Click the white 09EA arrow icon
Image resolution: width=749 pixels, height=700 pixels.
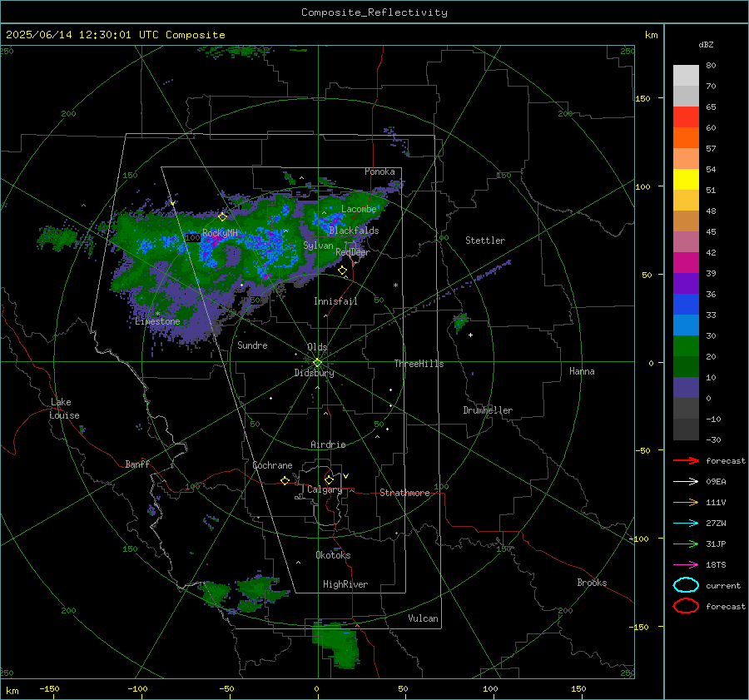tap(686, 481)
